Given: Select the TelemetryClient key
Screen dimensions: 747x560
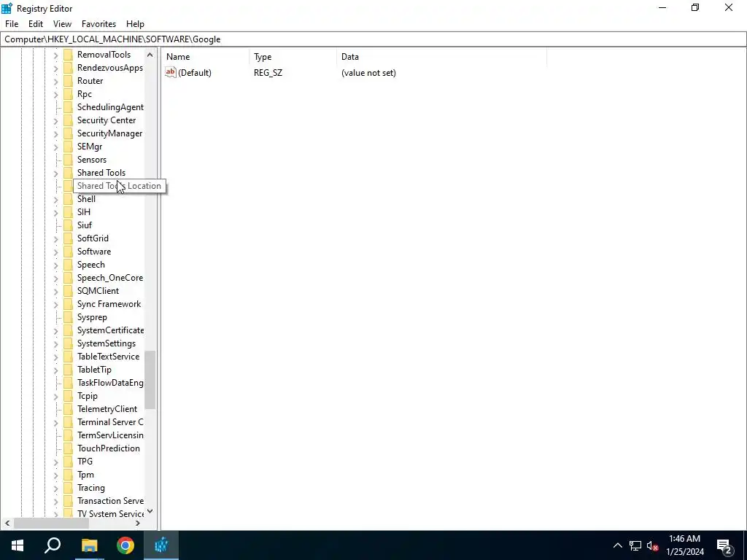Looking at the screenshot, I should click(x=107, y=409).
